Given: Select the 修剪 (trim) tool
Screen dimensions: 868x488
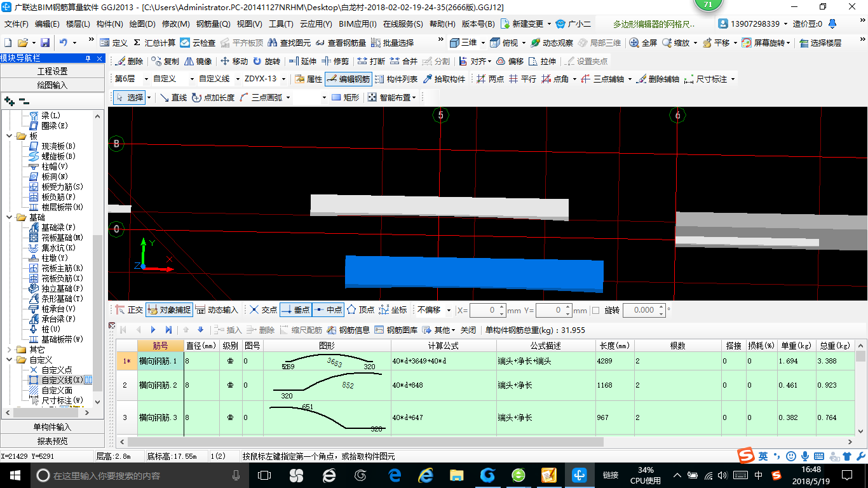Looking at the screenshot, I should coord(335,62).
